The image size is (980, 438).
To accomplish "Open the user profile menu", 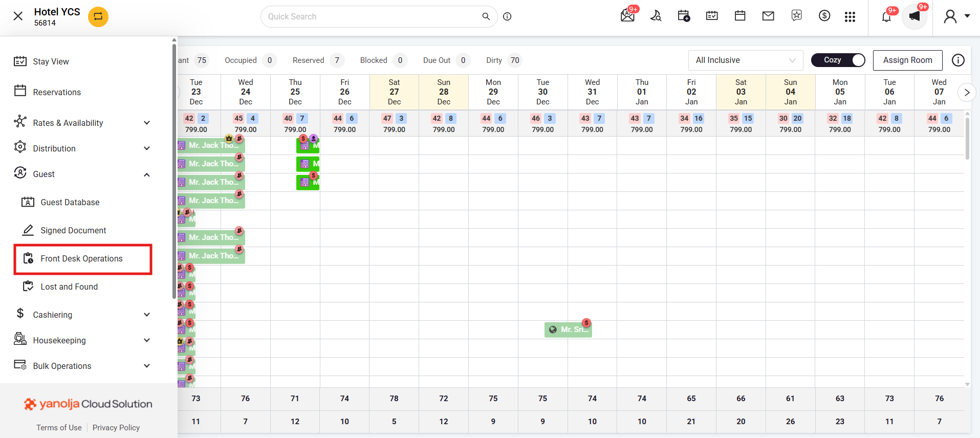I will pos(956,16).
